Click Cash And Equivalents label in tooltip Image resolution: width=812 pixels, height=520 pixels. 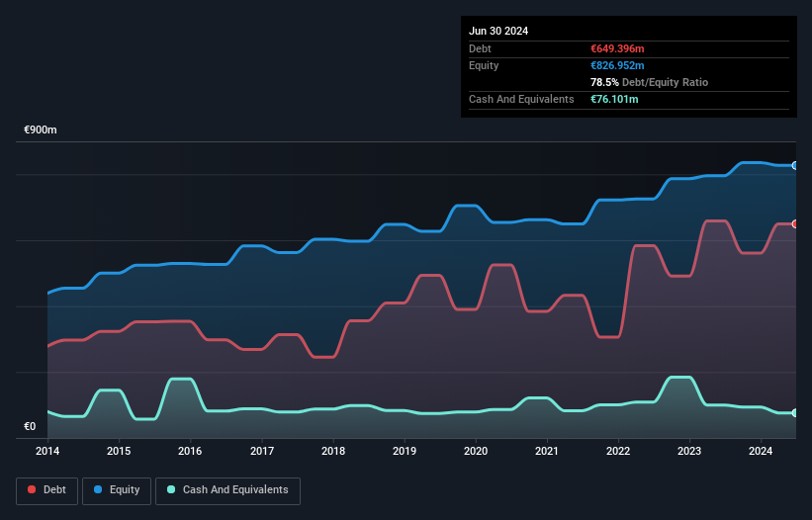click(x=521, y=99)
